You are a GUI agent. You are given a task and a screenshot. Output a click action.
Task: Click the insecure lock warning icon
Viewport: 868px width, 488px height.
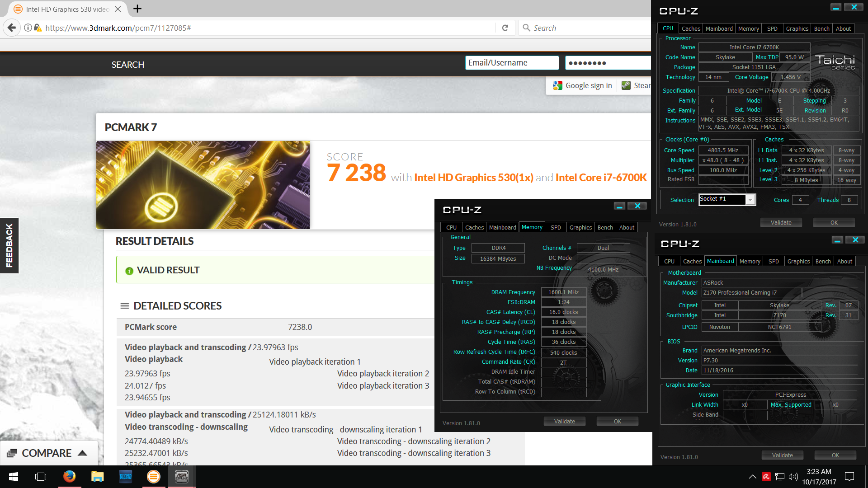38,28
